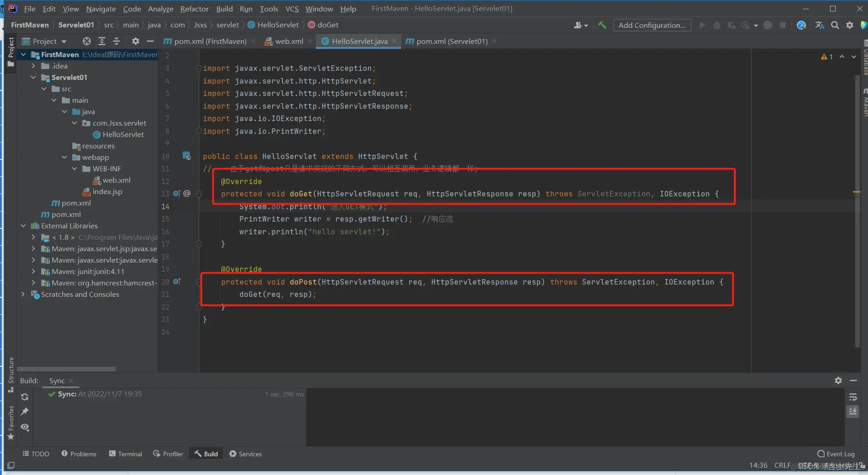Viewport: 868px width, 475px height.
Task: Toggle tool window bars icon in status bar
Action: point(11,465)
